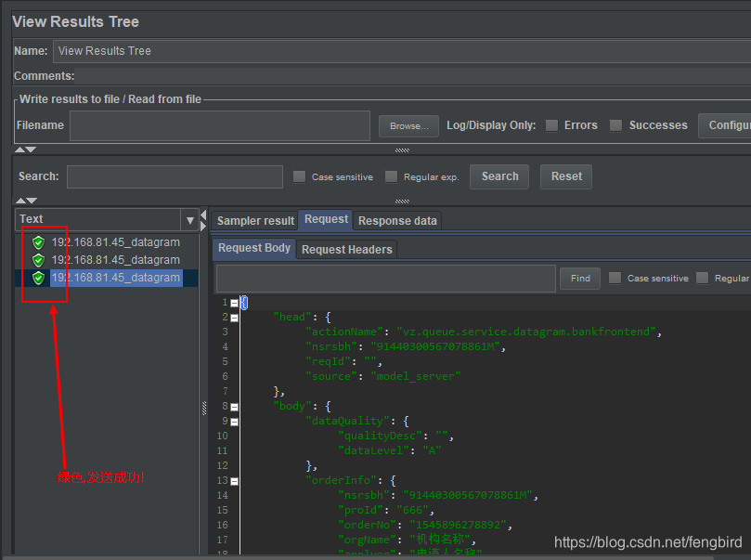The width and height of the screenshot is (751, 560).
Task: Click the "proId": "666" line
Action: click(x=386, y=510)
